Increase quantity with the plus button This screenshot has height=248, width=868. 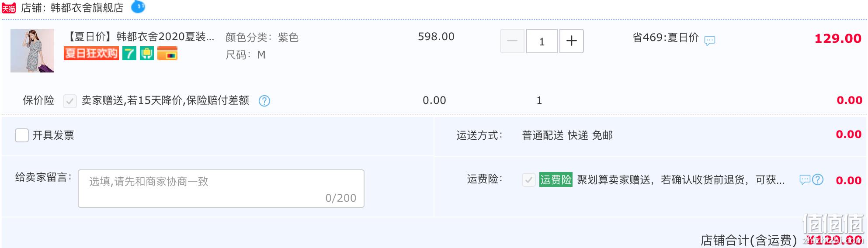572,41
